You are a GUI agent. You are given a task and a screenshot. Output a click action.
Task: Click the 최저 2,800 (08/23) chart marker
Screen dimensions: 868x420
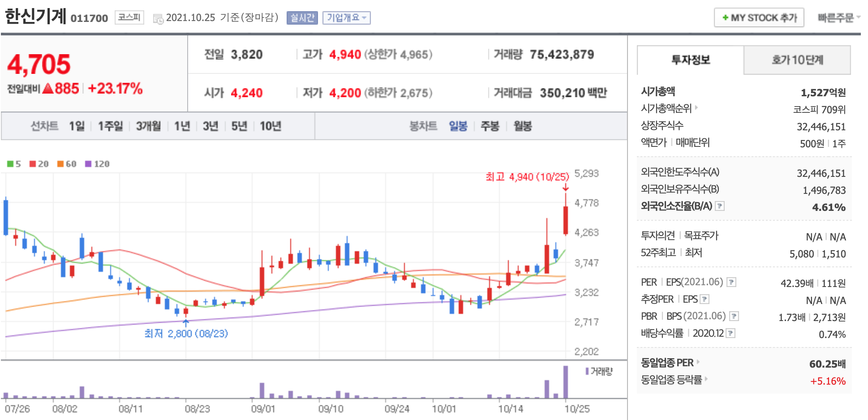[186, 334]
